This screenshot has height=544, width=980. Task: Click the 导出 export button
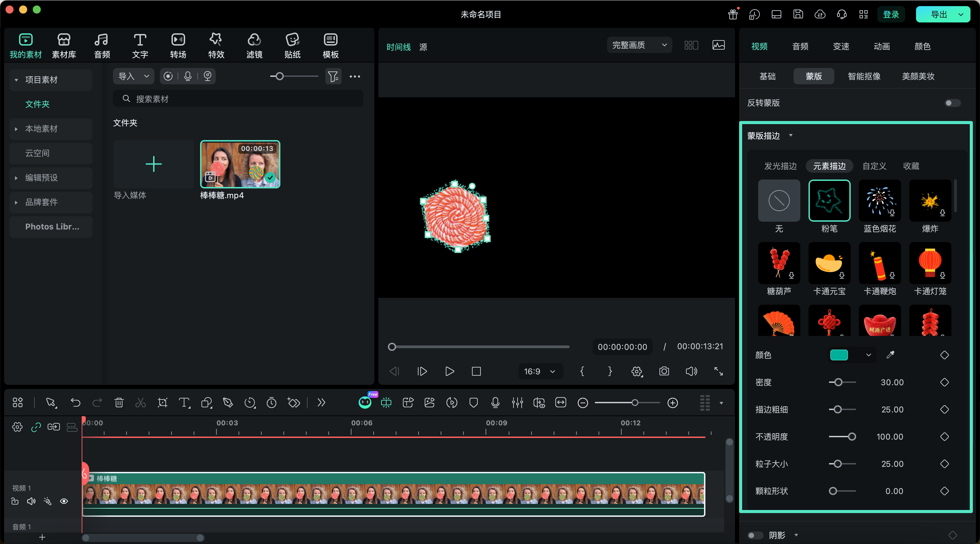click(x=938, y=14)
